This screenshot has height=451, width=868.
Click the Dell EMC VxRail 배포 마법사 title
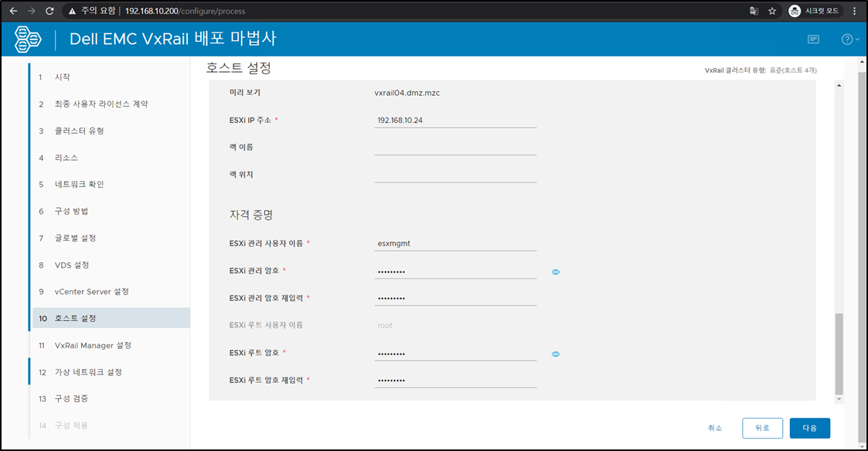[x=172, y=39]
